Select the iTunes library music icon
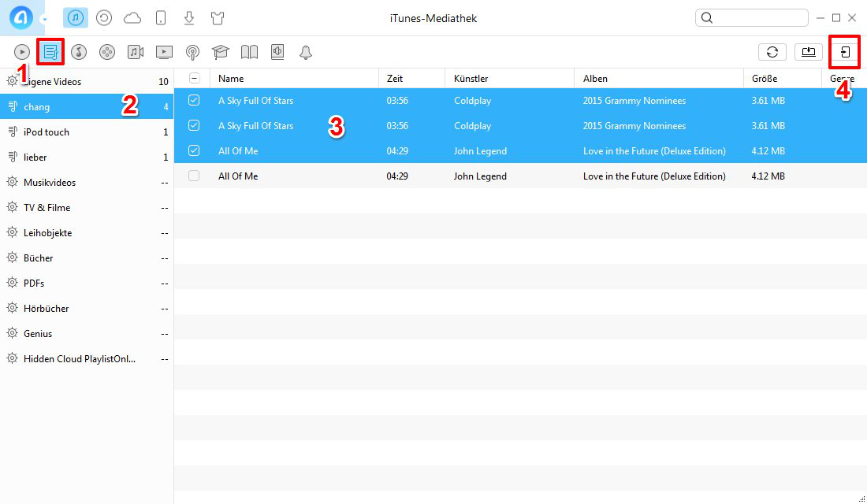This screenshot has height=504, width=867. [76, 17]
